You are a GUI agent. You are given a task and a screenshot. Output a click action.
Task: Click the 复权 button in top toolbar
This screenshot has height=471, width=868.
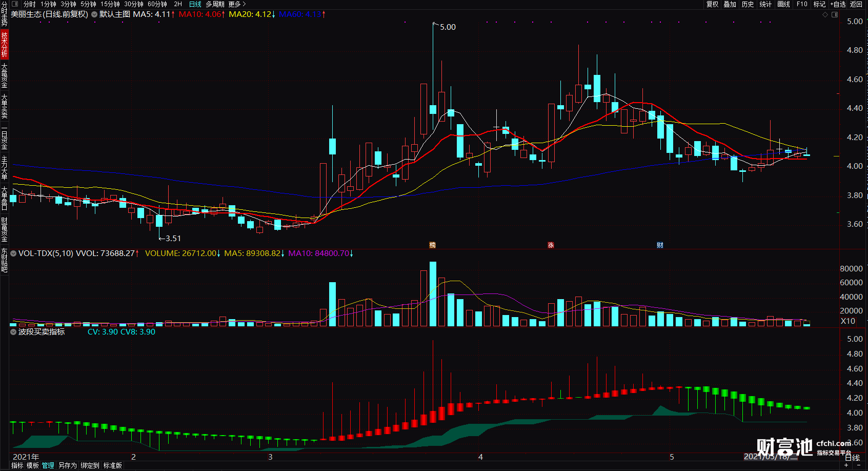click(x=712, y=4)
